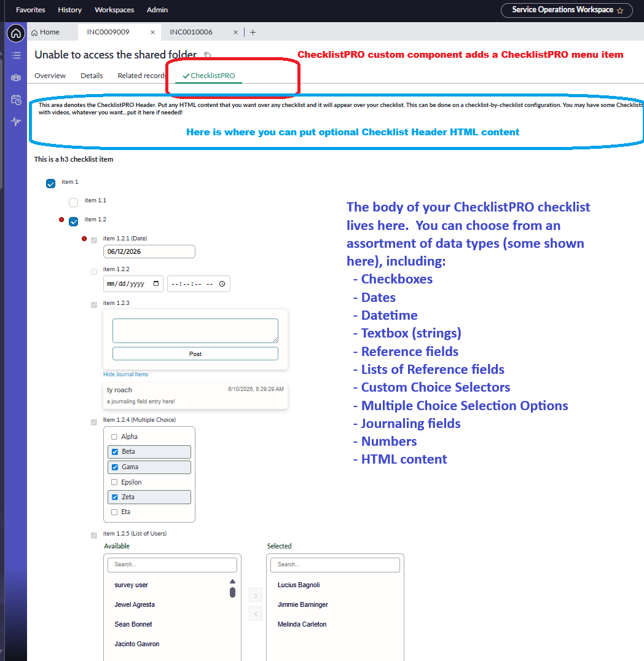Check the Eta option
The width and height of the screenshot is (644, 661).
tap(114, 512)
